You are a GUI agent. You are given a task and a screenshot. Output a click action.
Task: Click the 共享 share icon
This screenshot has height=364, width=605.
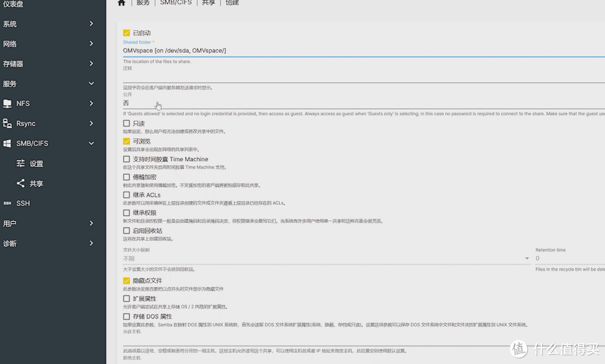21,184
